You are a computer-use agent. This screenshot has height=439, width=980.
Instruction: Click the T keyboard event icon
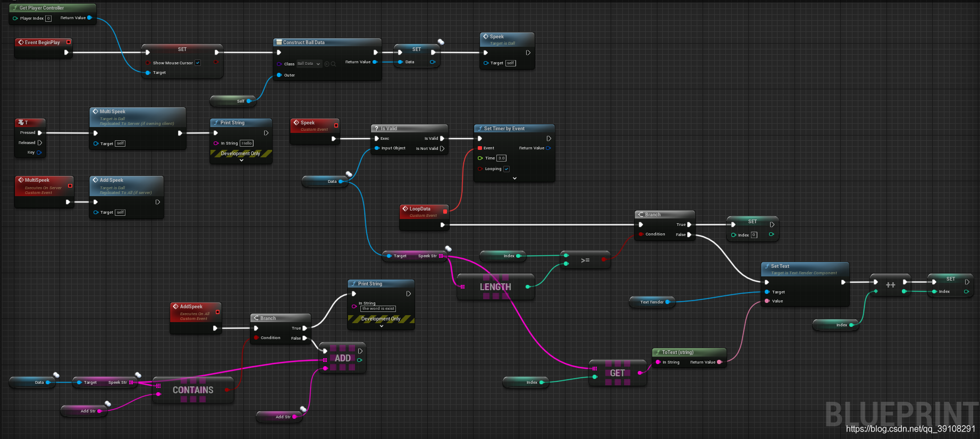pyautogui.click(x=21, y=122)
